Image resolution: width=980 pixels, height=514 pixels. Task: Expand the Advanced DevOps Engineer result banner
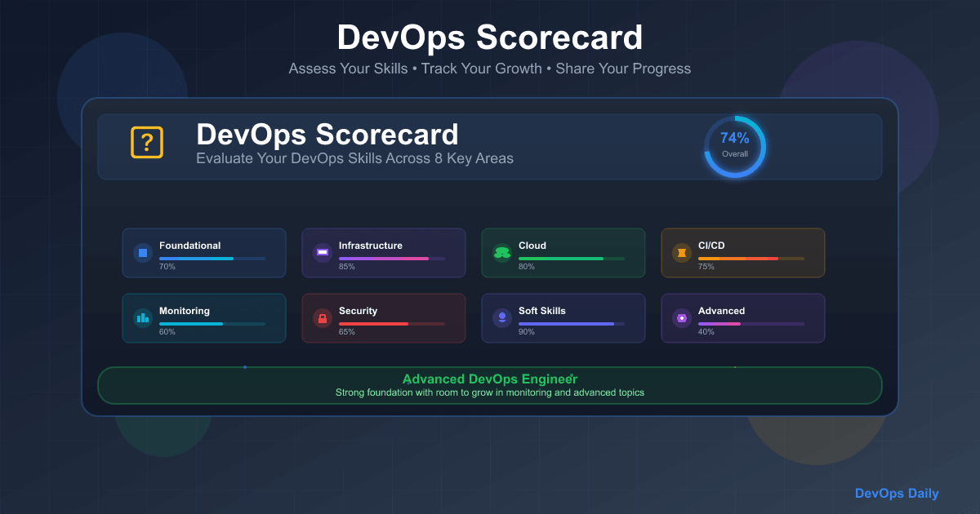coord(489,385)
